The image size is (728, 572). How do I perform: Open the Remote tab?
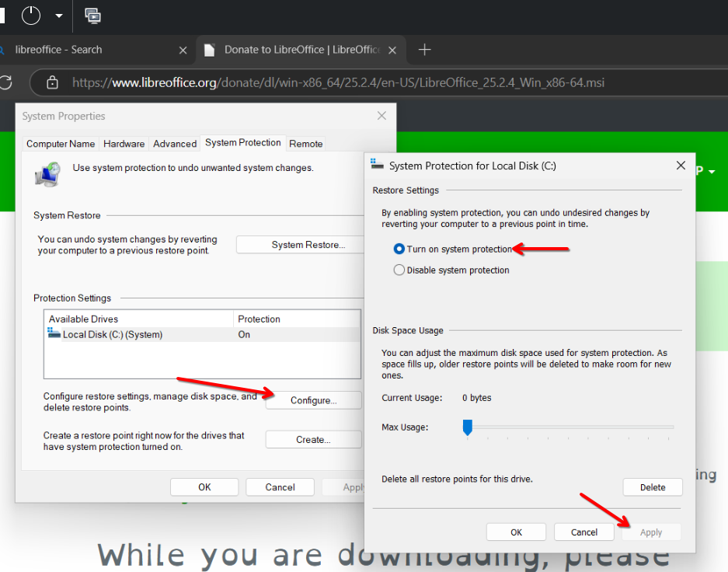305,144
